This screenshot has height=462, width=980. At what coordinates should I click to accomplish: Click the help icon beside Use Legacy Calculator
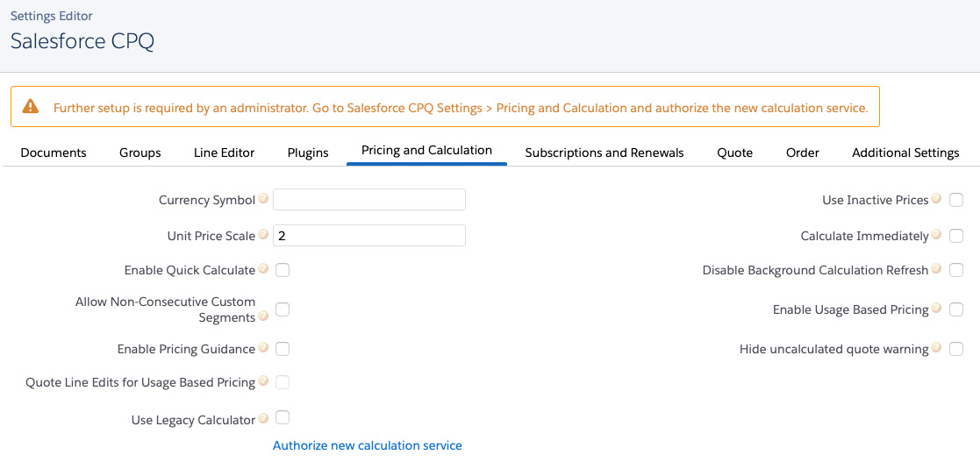click(263, 419)
